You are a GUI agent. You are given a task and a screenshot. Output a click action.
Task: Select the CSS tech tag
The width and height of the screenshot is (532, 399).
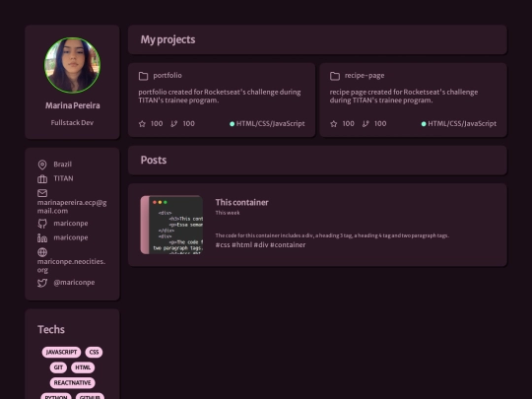94,352
